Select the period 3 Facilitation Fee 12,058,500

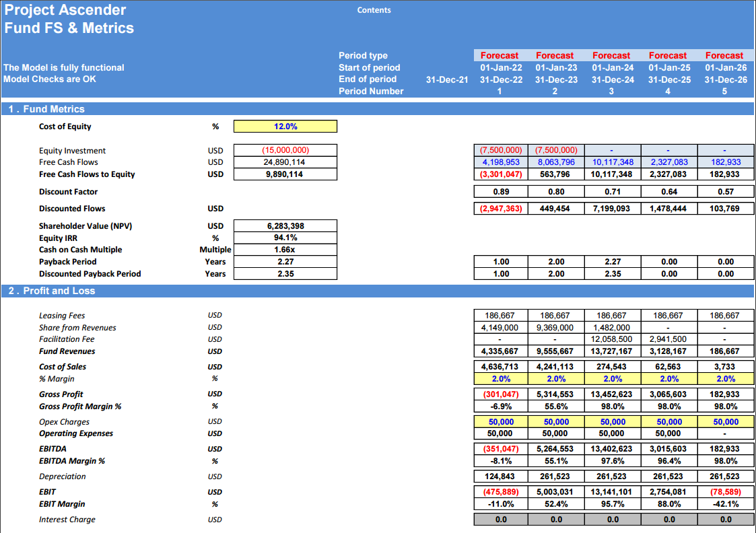(x=613, y=339)
